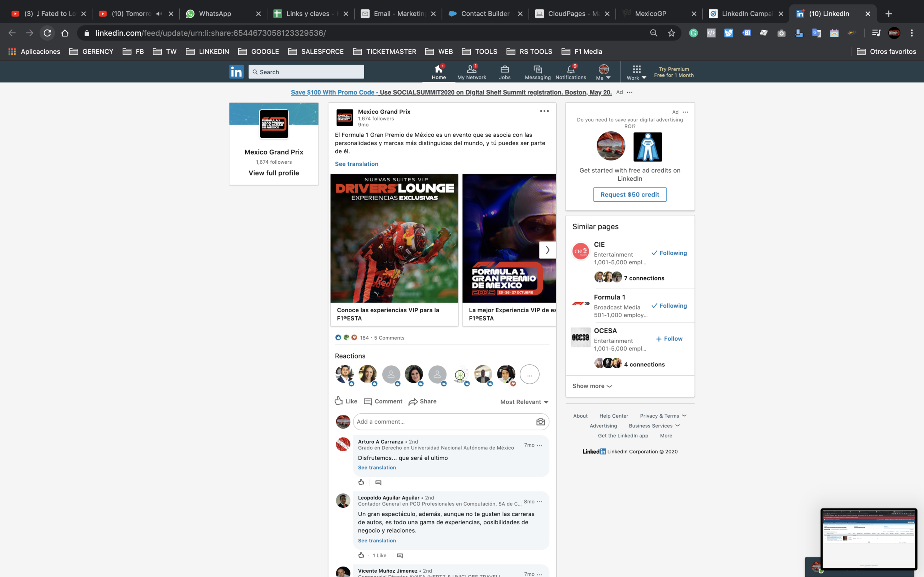Viewport: 924px width, 577px height.
Task: Click Request $50 credit button
Action: [x=629, y=195]
